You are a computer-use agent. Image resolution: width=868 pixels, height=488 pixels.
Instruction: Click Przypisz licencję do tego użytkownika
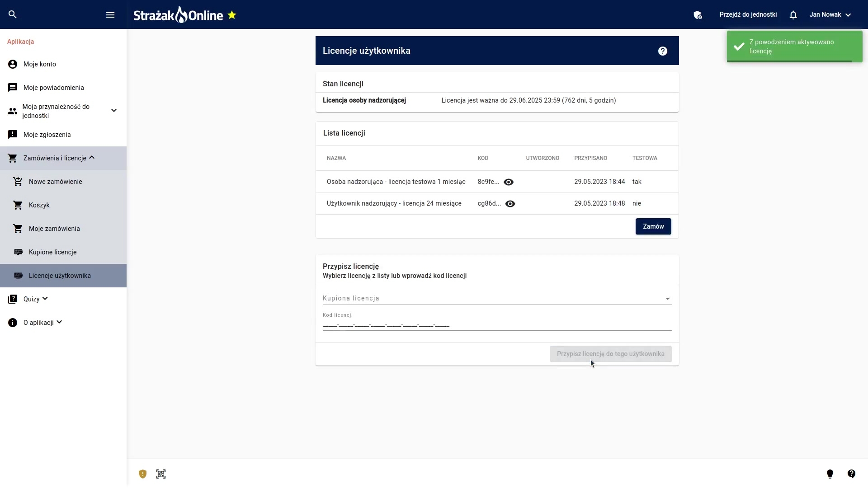click(610, 354)
